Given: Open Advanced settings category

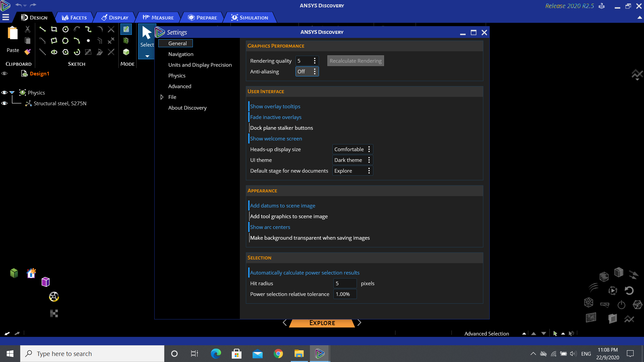Looking at the screenshot, I should [180, 86].
